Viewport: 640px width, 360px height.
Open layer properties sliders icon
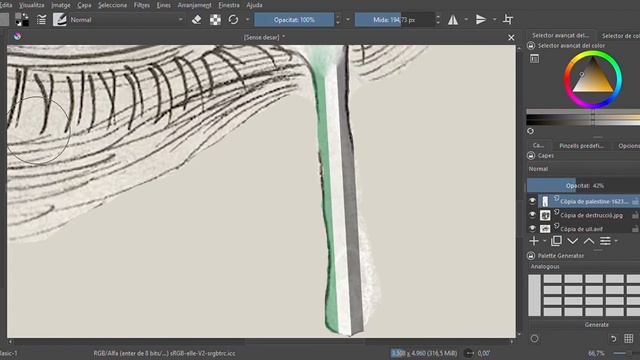pos(605,241)
